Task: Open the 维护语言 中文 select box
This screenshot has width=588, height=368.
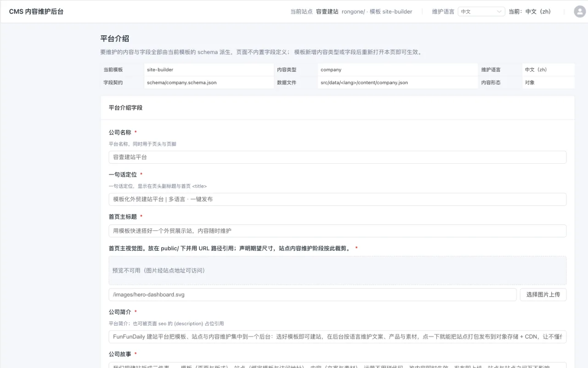Action: [x=481, y=11]
